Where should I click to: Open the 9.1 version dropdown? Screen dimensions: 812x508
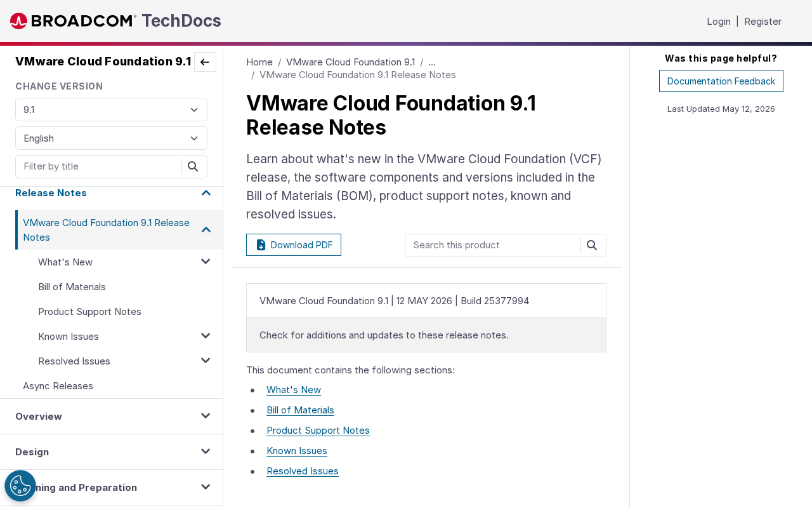[x=111, y=110]
